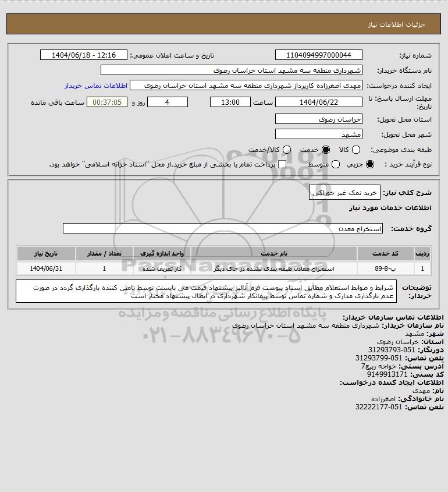Tick the اسناد خزانه اسلامی payment checkbox
Viewport: 448px width, 492px height.
tap(282, 164)
